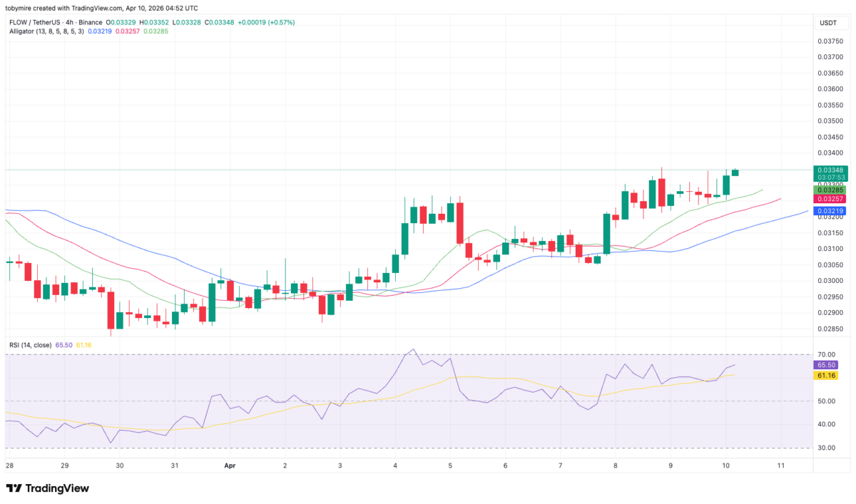The height and width of the screenshot is (504, 856).
Task: Select the blue Alligator jaw value 0.03219
Action: 830,211
